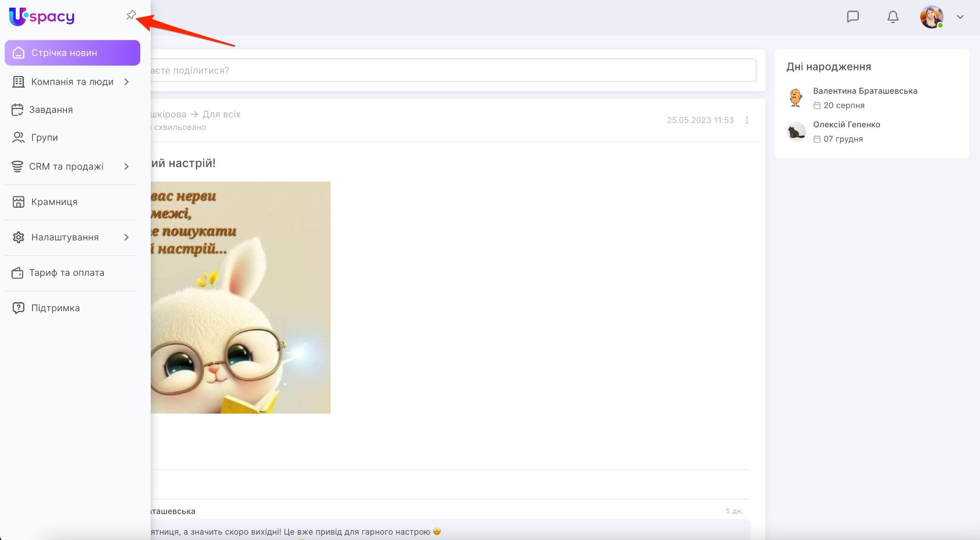The height and width of the screenshot is (540, 980).
Task: Click the post sharing input field
Action: pos(450,70)
